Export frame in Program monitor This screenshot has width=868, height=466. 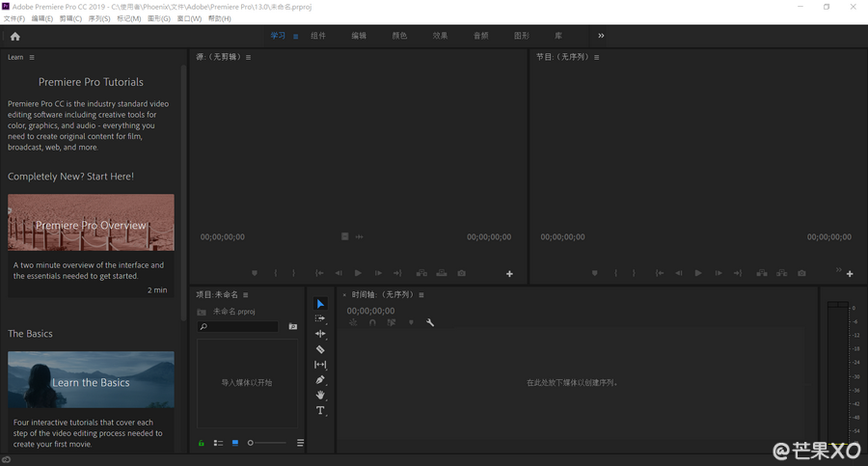tap(801, 273)
